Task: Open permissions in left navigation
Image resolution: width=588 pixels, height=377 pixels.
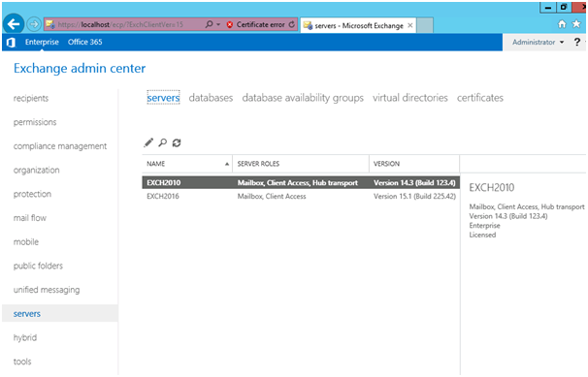Action: coord(35,122)
